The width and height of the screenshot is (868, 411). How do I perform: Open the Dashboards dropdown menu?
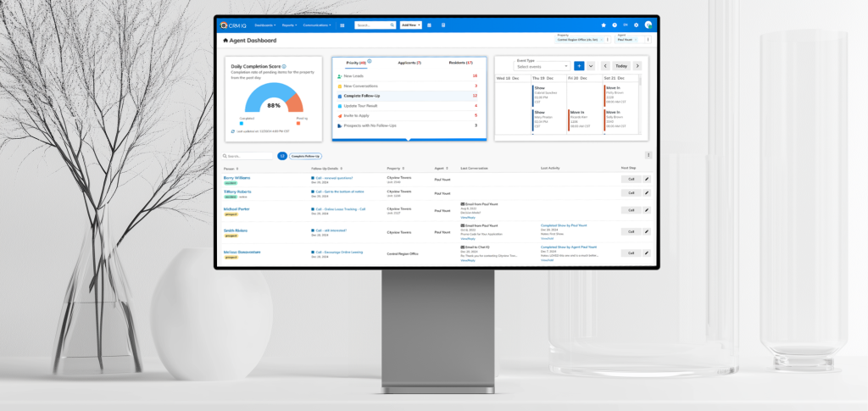coord(265,25)
